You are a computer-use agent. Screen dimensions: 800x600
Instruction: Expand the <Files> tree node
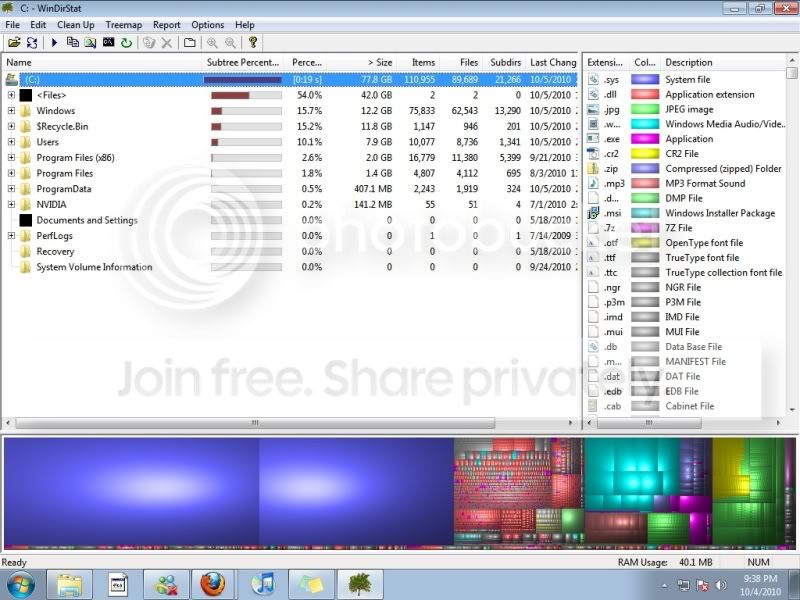tap(11, 95)
